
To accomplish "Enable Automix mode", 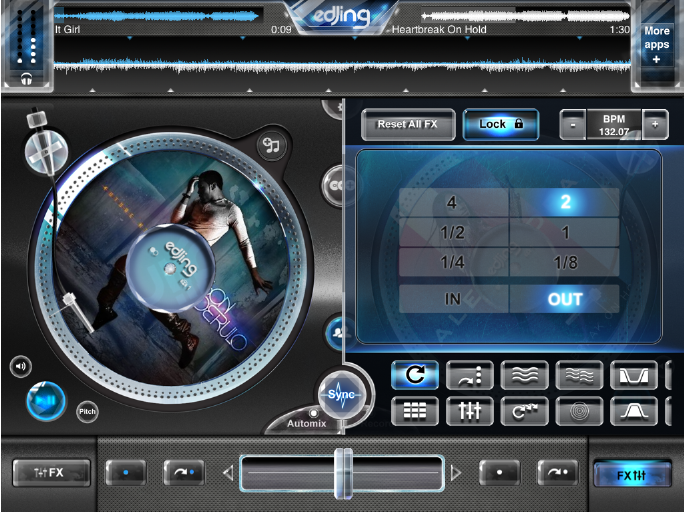I will coord(307,423).
